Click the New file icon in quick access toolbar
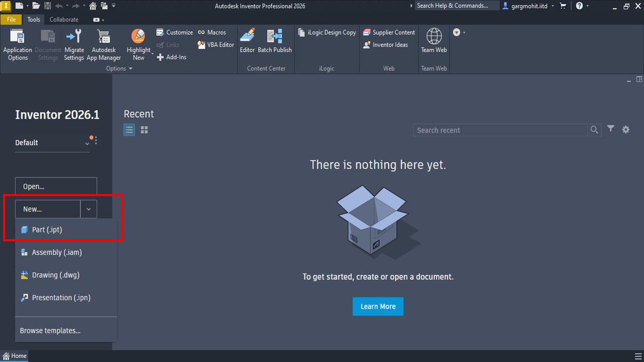 19,5
